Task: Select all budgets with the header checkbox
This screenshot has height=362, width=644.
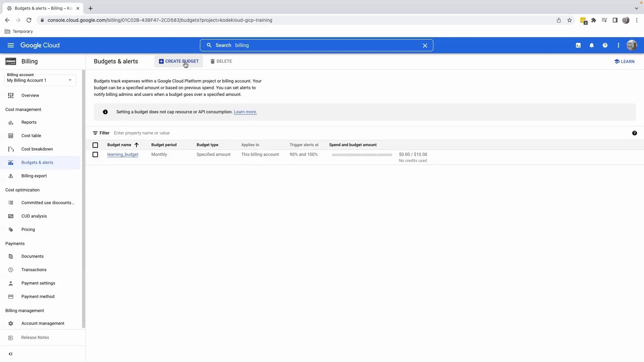Action: (95, 145)
